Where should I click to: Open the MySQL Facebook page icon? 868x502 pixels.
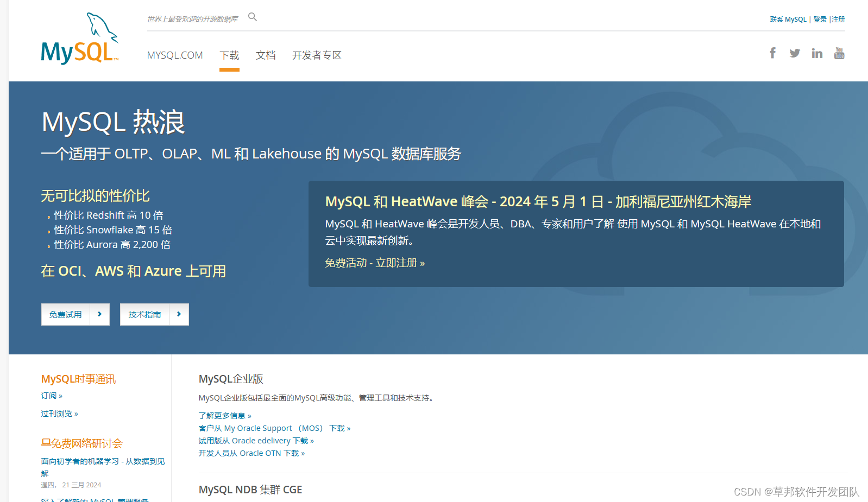coord(772,53)
